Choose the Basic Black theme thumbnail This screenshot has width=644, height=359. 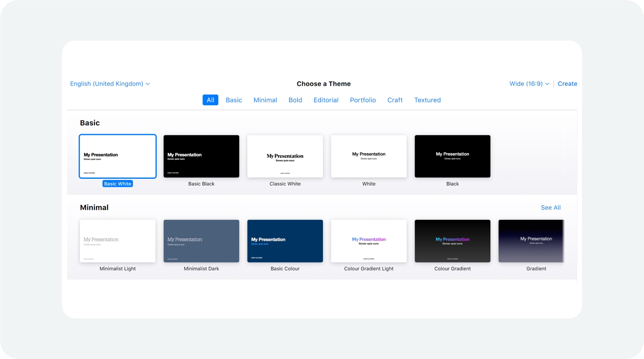click(x=201, y=156)
